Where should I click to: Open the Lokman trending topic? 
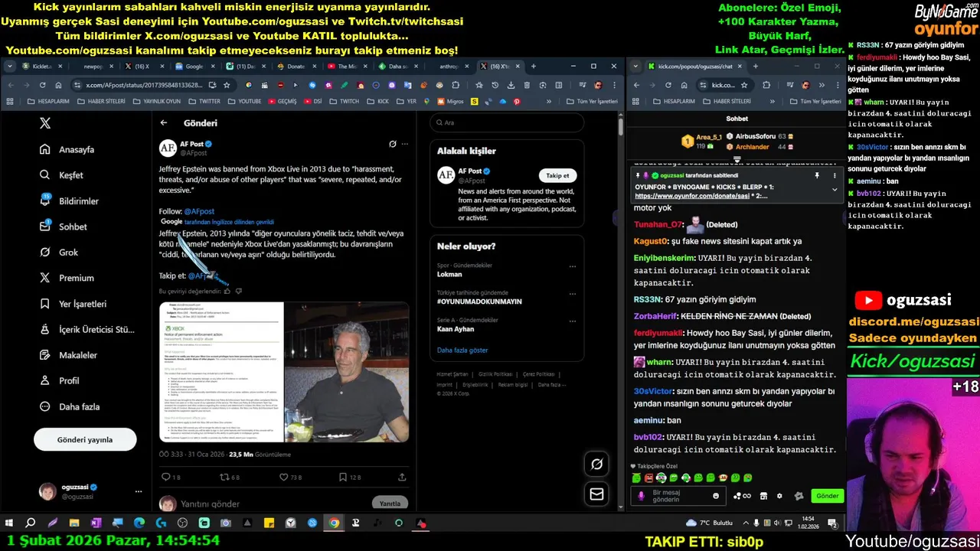449,274
